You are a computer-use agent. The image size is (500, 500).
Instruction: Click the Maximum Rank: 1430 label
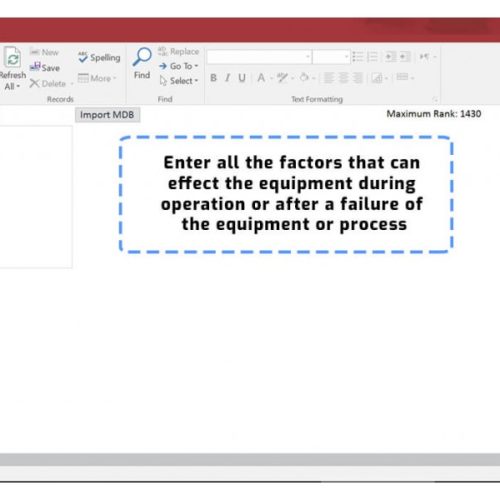pos(434,114)
